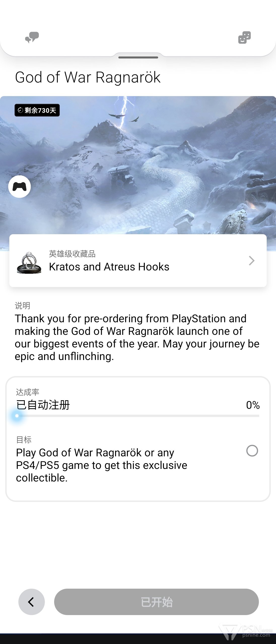Viewport: 276px width, 644px height.
Task: Open the Kratos and Atreus Hooks card
Action: click(x=138, y=261)
